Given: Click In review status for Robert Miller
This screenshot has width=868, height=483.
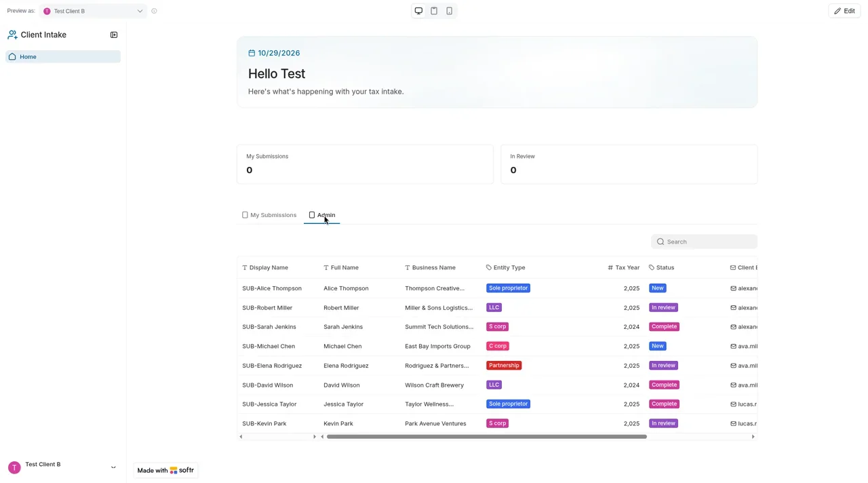Looking at the screenshot, I should 664,307.
